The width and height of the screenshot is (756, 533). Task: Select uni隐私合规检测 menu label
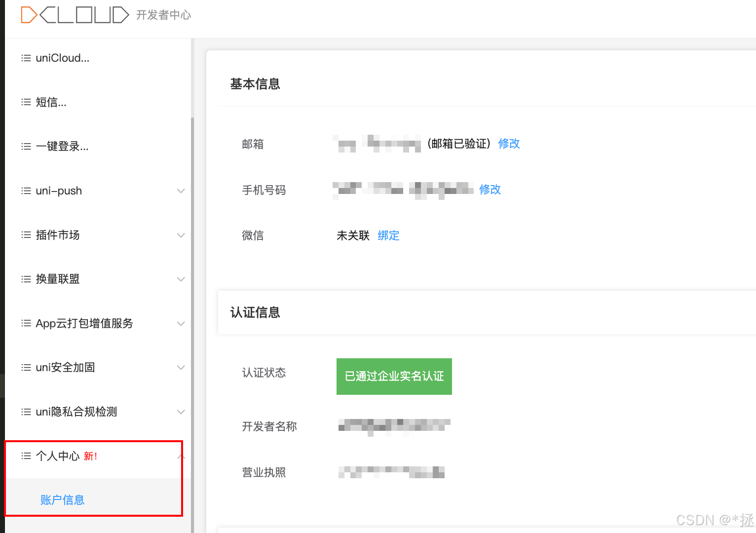[76, 412]
